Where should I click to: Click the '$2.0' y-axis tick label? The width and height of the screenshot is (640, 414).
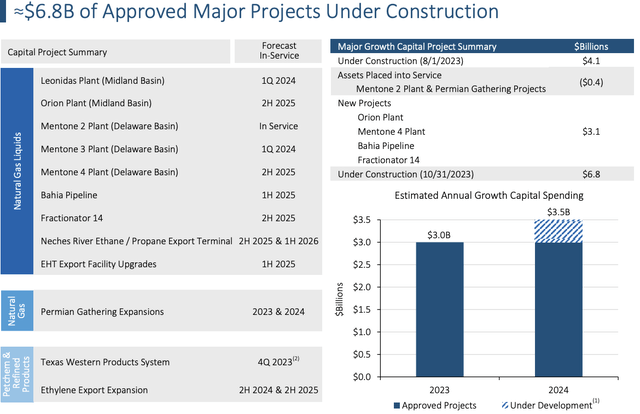pos(362,287)
